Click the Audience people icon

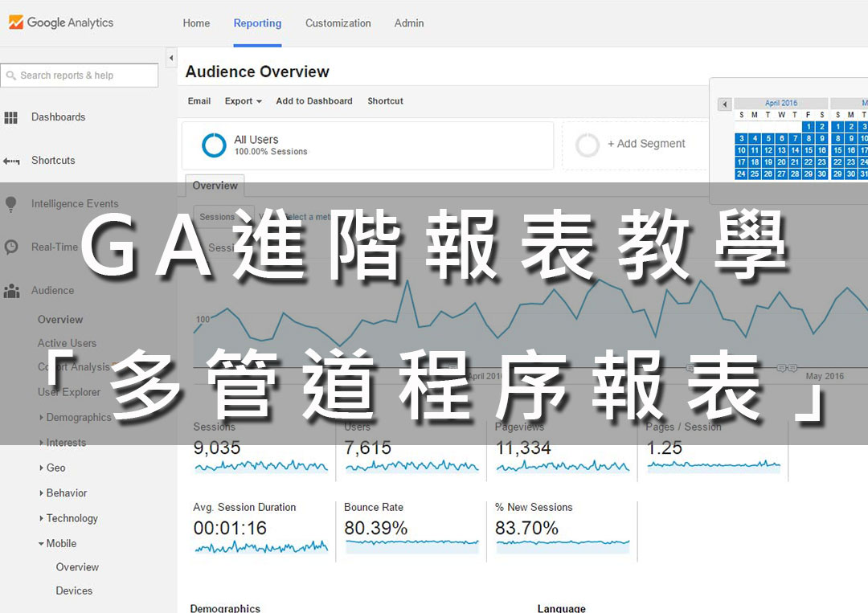click(11, 291)
